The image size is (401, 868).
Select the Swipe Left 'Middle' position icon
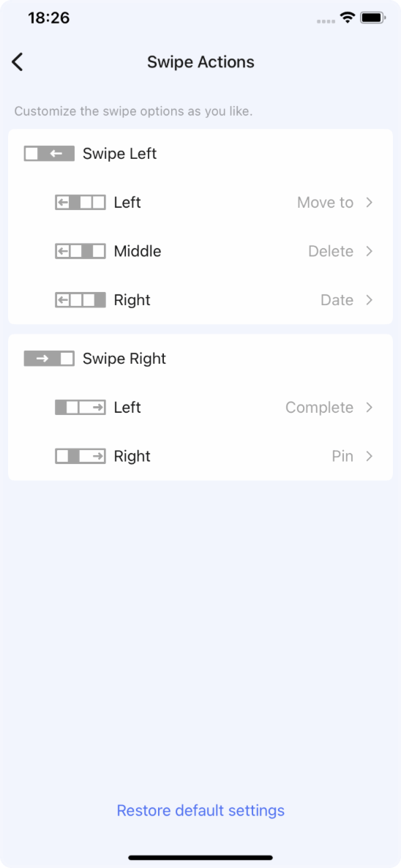(x=80, y=251)
